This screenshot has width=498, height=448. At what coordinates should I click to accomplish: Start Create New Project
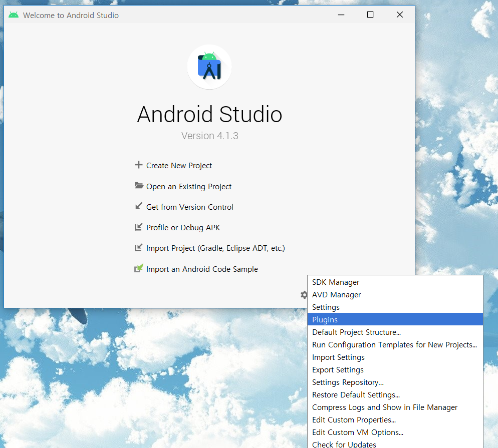[179, 166]
